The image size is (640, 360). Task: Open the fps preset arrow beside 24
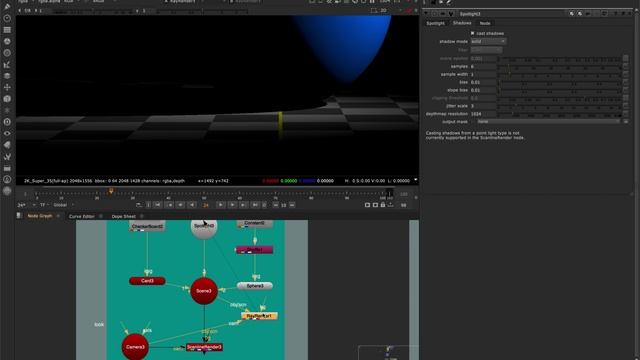34,205
